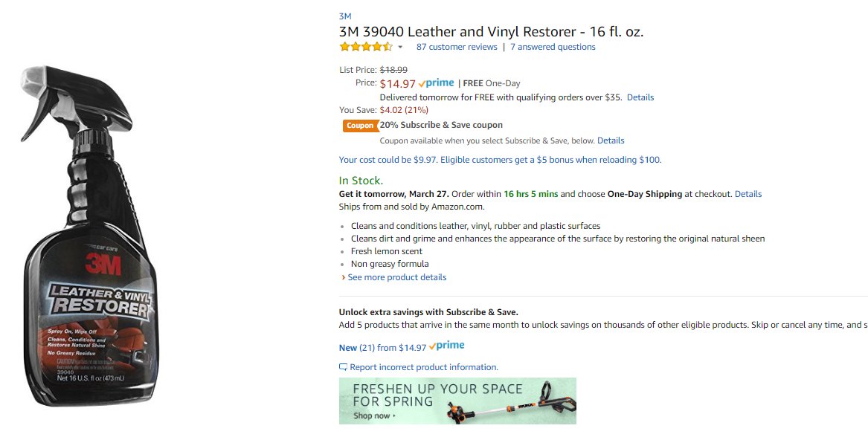
Task: Open Details for One-Day Shipping
Action: pos(748,194)
